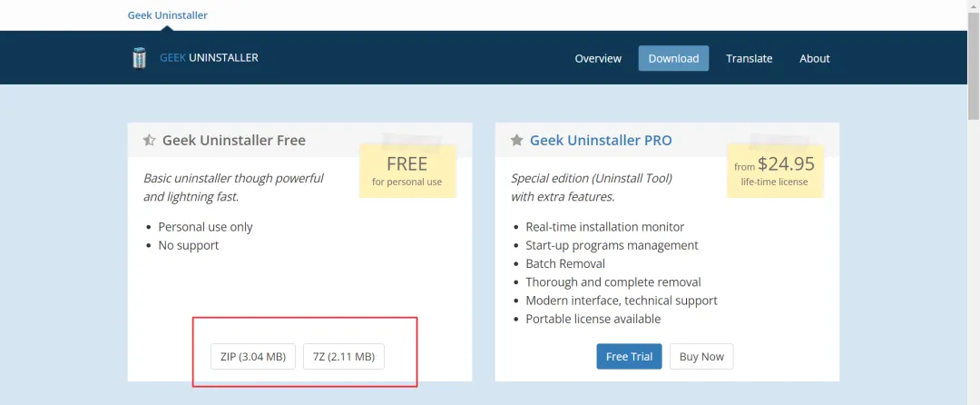This screenshot has width=980, height=405.
Task: Download the ZIP (3.04 MB) file
Action: click(253, 357)
